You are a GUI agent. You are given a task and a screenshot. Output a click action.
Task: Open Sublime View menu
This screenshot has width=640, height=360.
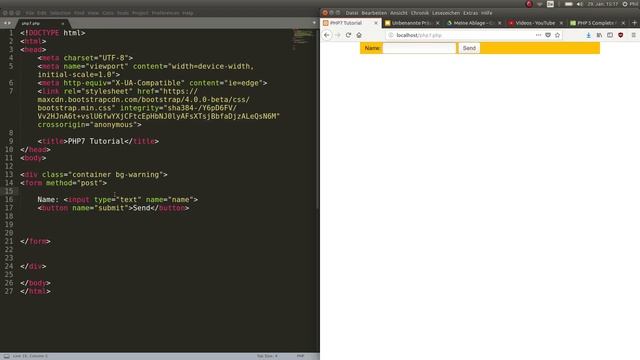tap(93, 13)
